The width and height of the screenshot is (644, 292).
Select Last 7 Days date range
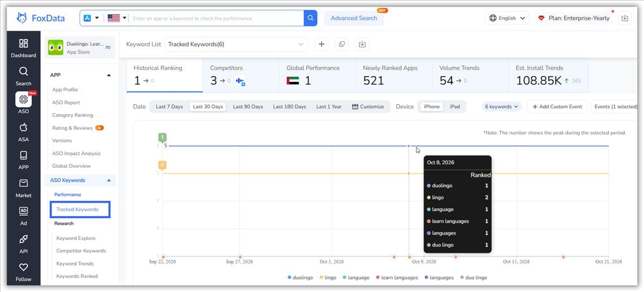click(169, 106)
